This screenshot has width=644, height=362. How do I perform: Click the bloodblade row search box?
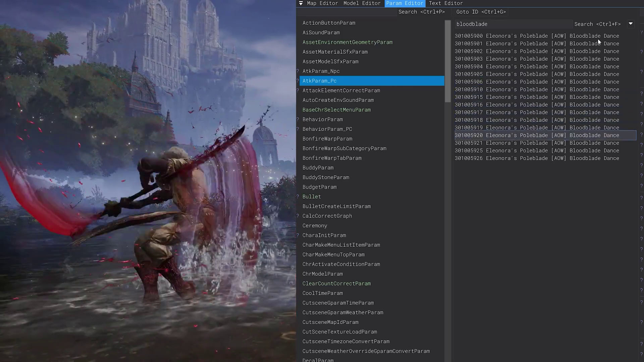513,24
